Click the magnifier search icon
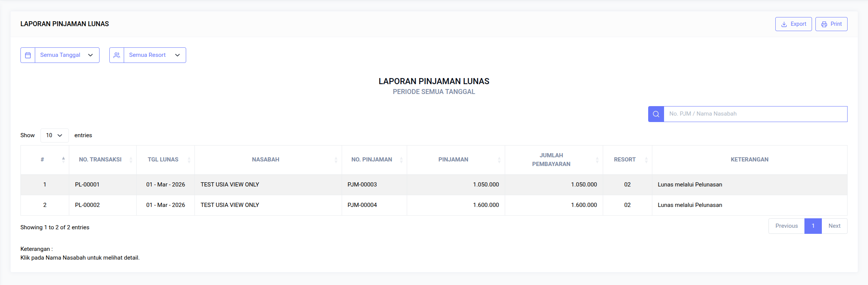The image size is (868, 285). coord(656,114)
